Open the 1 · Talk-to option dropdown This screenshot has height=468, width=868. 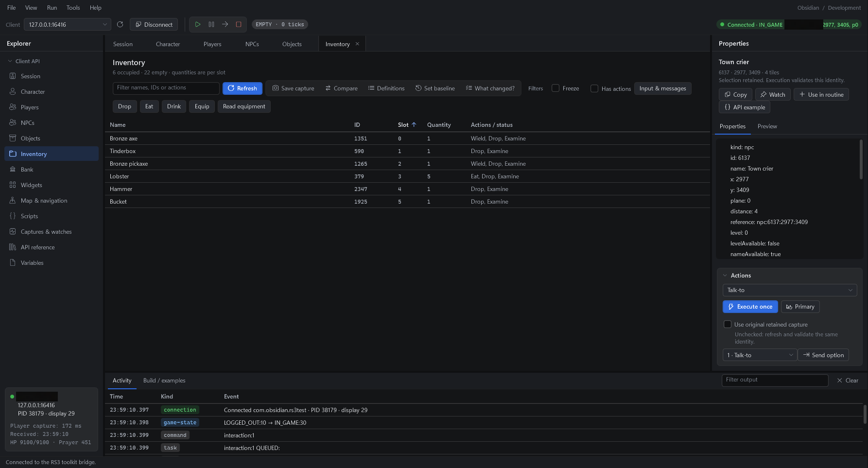[x=760, y=355]
